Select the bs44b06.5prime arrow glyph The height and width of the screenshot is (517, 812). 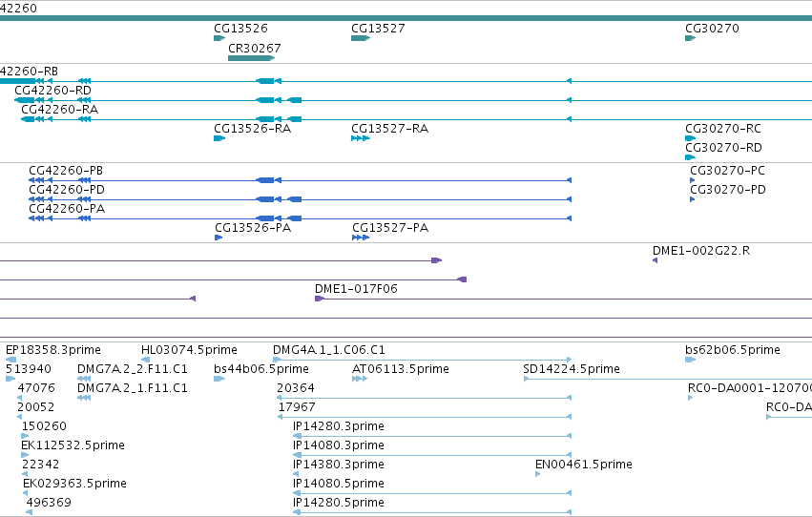coord(219,380)
